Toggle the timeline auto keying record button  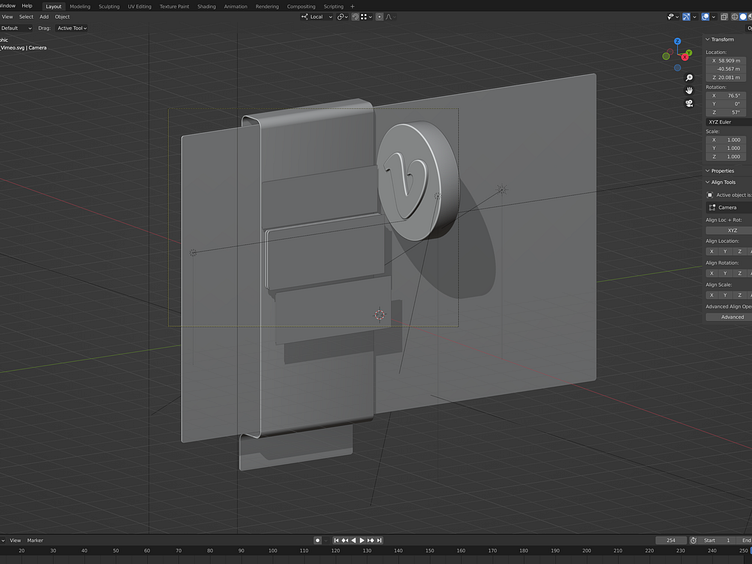317,540
